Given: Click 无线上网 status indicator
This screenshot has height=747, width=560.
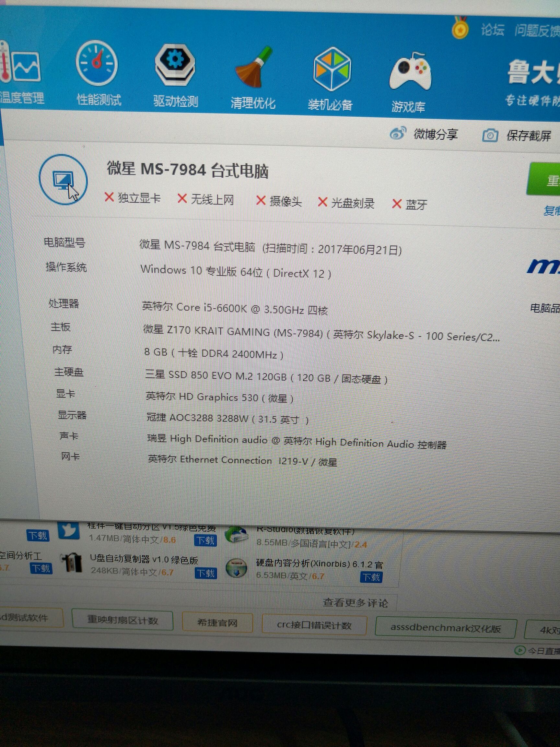Looking at the screenshot, I should tap(206, 199).
